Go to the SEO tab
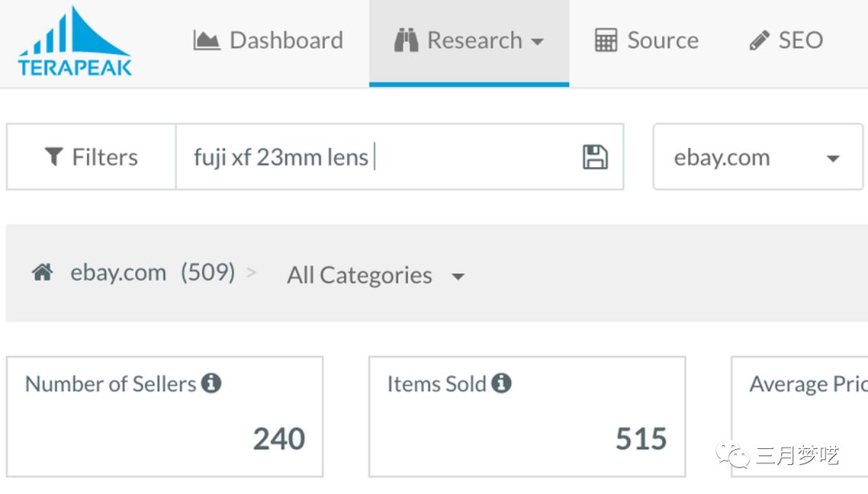The height and width of the screenshot is (494, 868). [800, 40]
